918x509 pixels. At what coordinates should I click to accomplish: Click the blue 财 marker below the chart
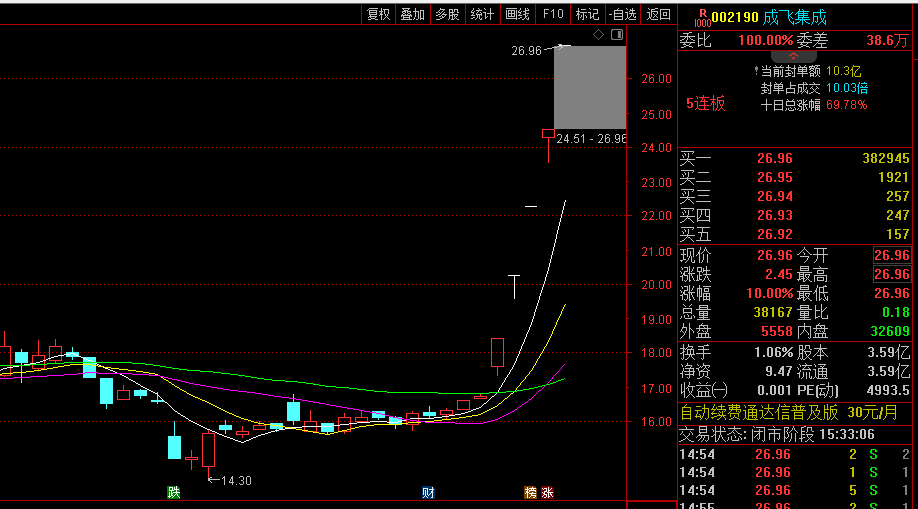click(x=428, y=493)
